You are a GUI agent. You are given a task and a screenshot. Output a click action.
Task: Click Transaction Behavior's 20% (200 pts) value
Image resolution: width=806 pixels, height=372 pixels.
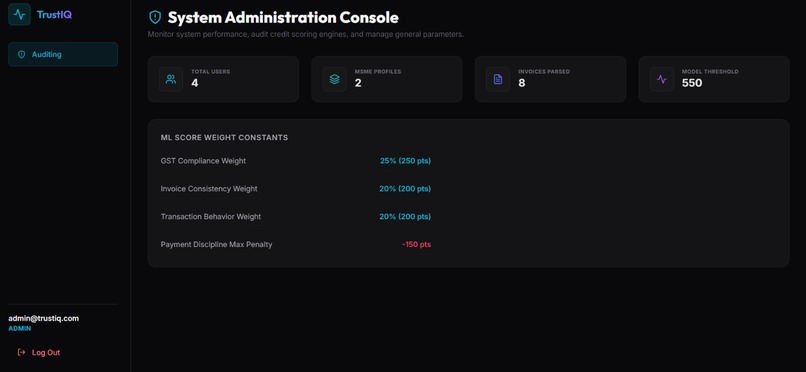tap(405, 216)
